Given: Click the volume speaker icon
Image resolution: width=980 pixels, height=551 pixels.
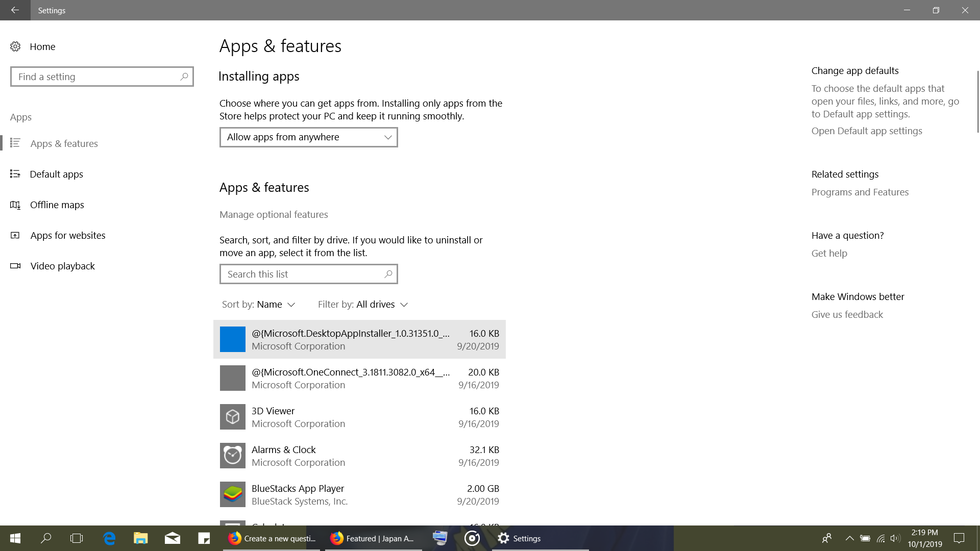Looking at the screenshot, I should point(895,538).
